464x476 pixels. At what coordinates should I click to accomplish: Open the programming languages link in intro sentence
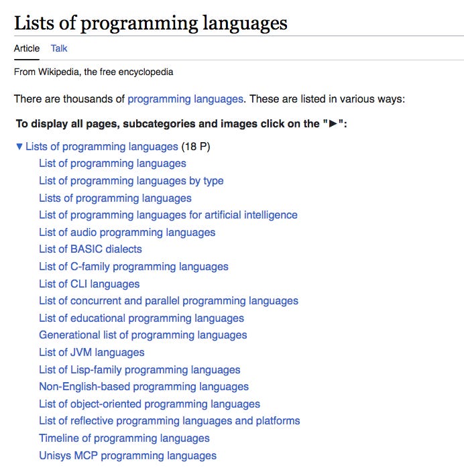(x=185, y=99)
